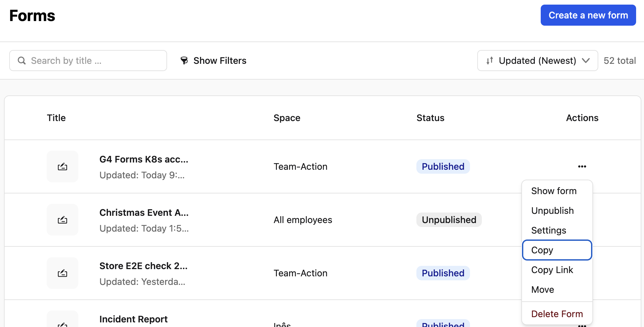
Task: Open the Updated (Newest) sort dropdown
Action: click(537, 61)
